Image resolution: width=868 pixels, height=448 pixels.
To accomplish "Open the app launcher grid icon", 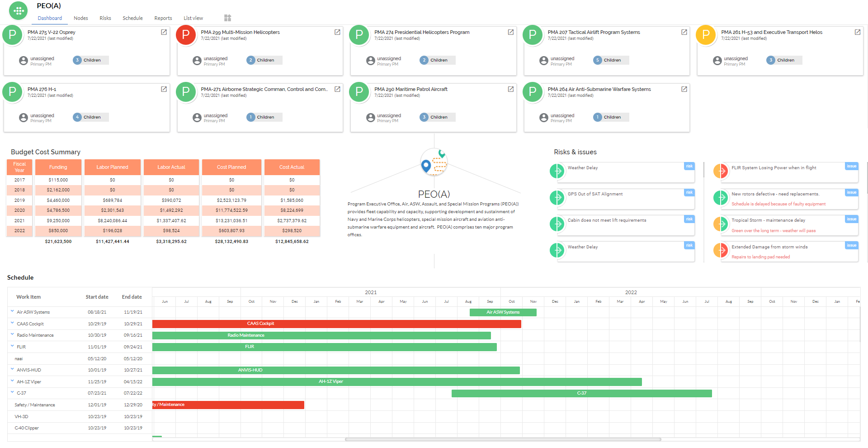I will pos(19,11).
